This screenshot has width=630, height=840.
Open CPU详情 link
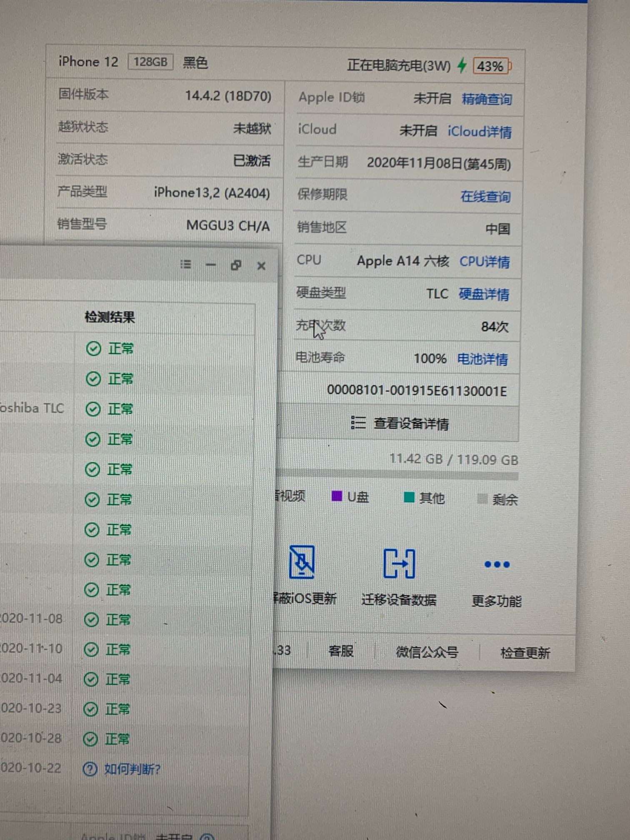[x=485, y=262]
